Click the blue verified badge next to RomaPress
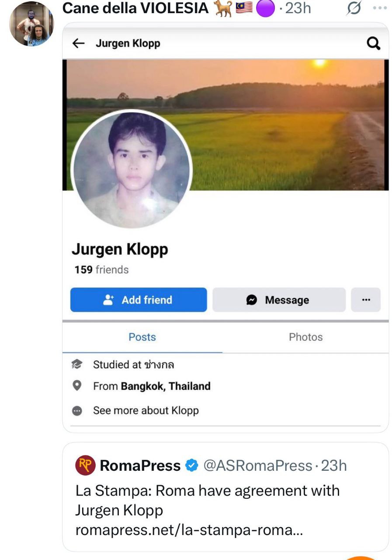392x560 pixels. pos(192,465)
